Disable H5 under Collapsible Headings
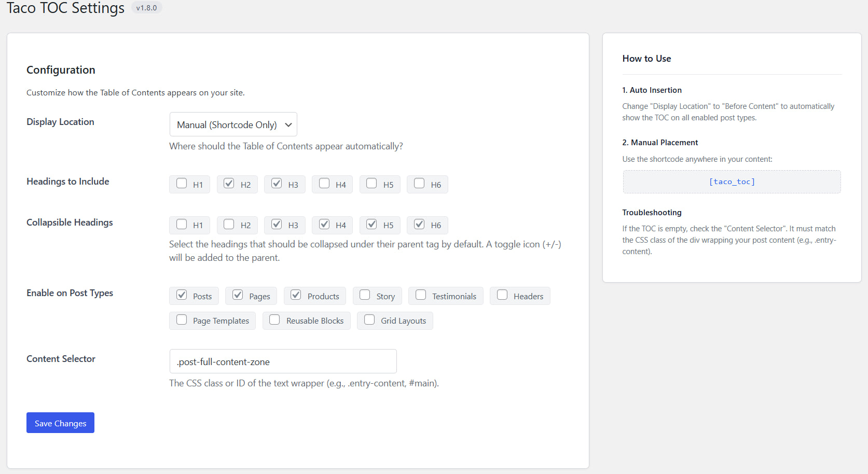Screen dimensions: 868x474 point(371,225)
